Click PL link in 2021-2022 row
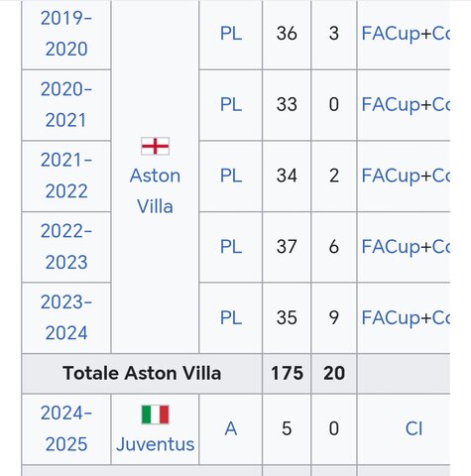This screenshot has width=471, height=476. click(231, 176)
